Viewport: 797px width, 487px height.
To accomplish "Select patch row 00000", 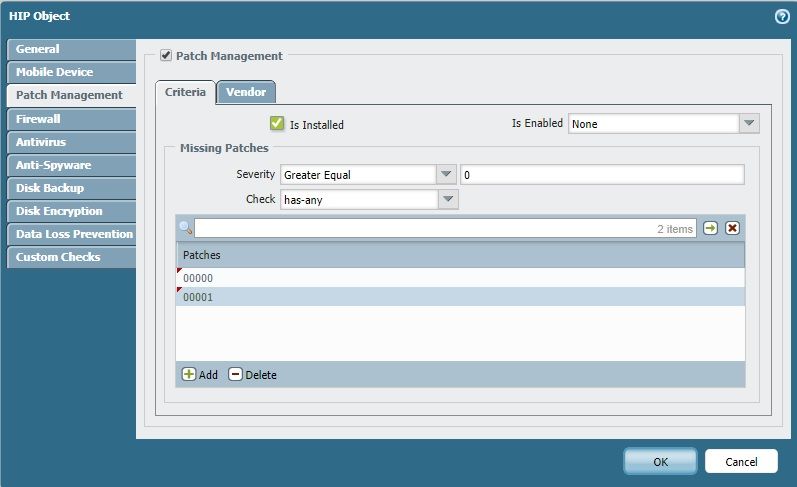I will (461, 278).
